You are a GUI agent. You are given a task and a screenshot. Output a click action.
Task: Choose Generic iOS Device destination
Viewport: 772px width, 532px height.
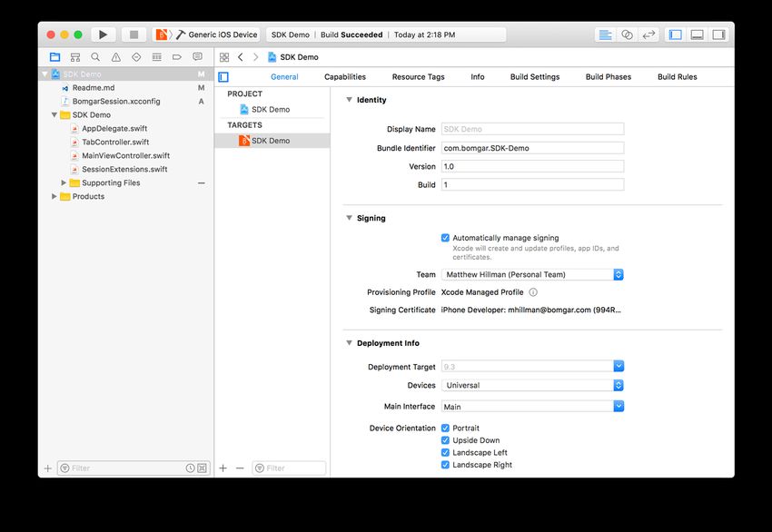click(x=223, y=34)
